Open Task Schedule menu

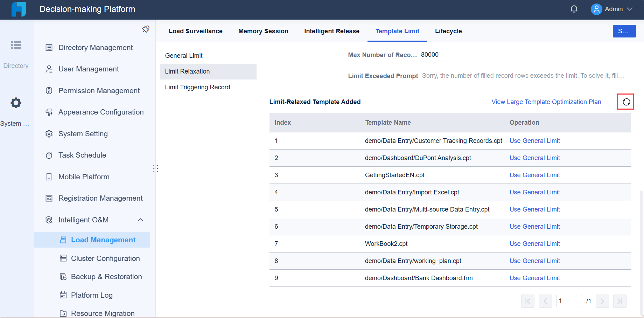[x=82, y=155]
